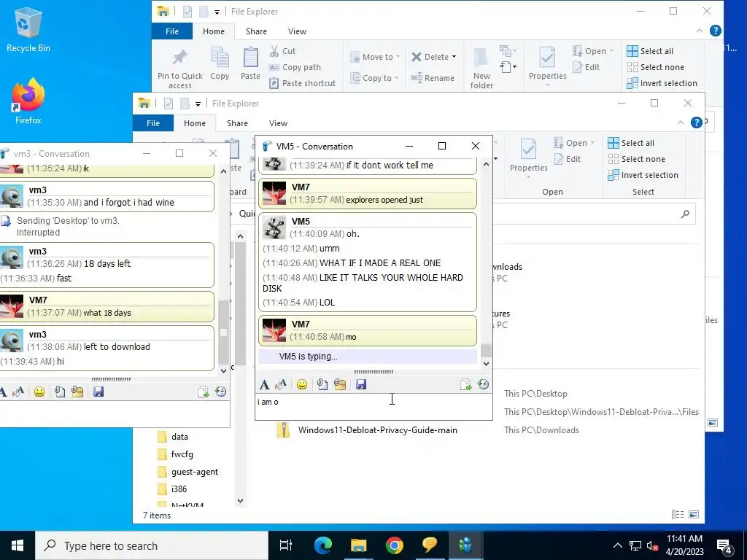Open File tab in back File Explorer
Image resolution: width=747 pixels, height=560 pixels.
coord(172,31)
